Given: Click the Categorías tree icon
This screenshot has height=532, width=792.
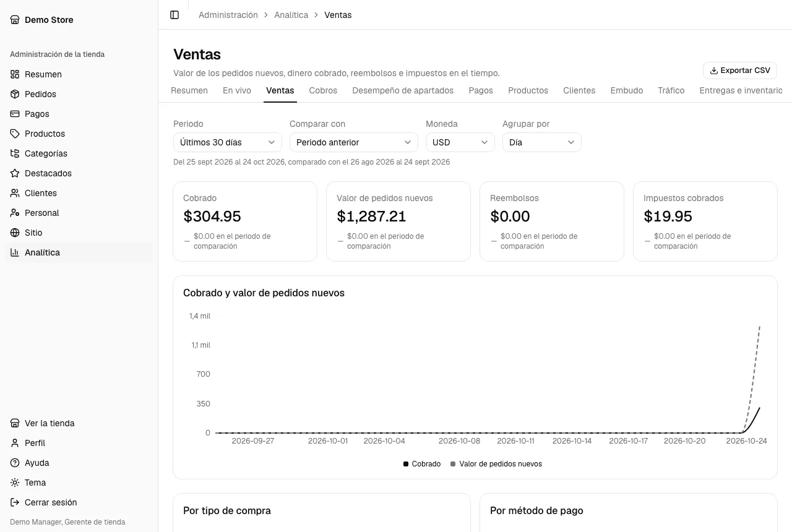Looking at the screenshot, I should coord(15,153).
